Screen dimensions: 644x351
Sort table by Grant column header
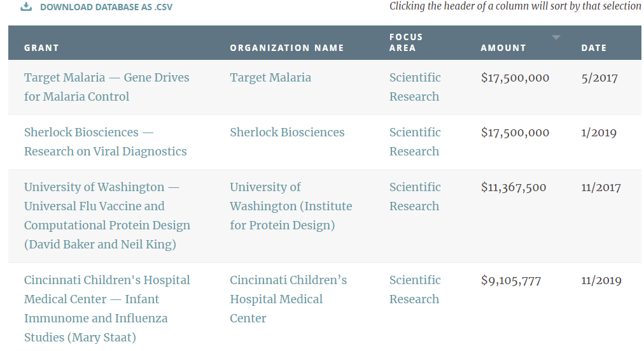pos(41,48)
